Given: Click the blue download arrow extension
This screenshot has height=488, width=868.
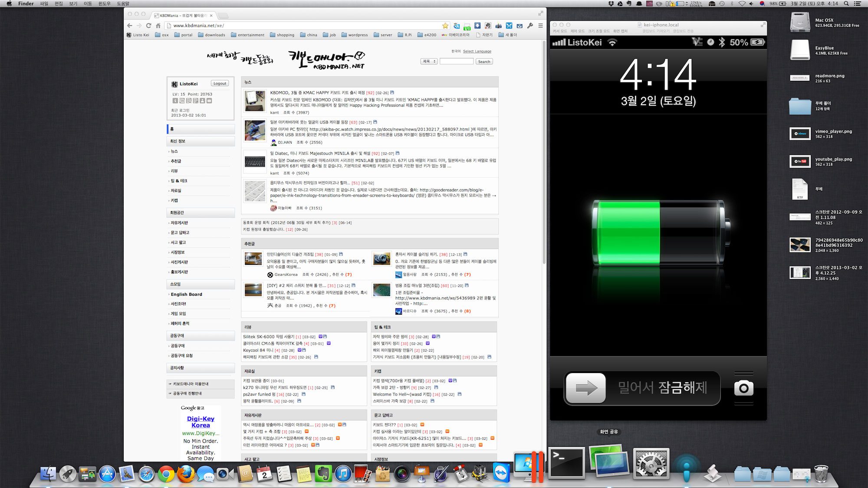Looking at the screenshot, I should (477, 26).
